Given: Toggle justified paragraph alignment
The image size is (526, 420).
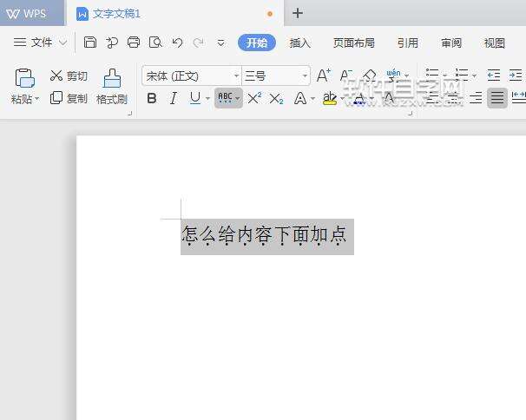Looking at the screenshot, I should [x=497, y=98].
